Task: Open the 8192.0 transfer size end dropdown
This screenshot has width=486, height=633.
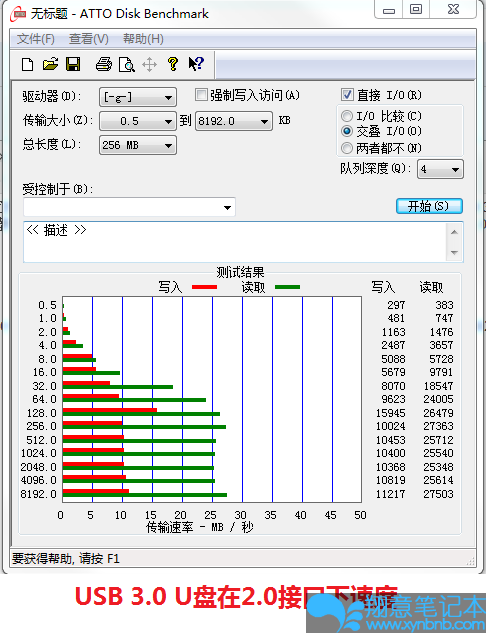Action: click(234, 121)
